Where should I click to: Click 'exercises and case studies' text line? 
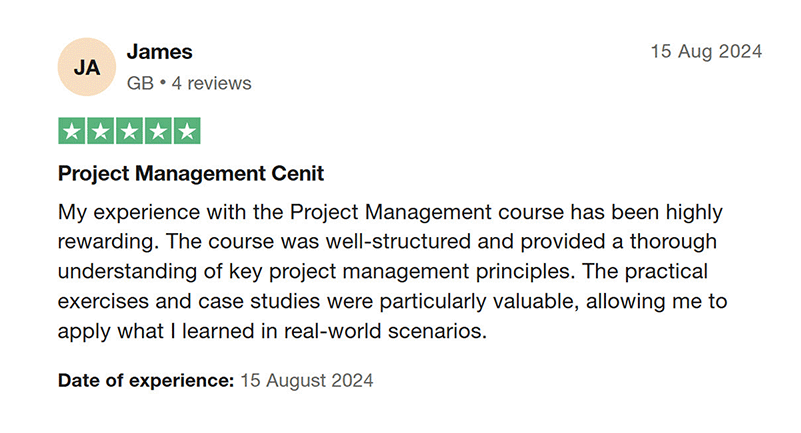point(189,301)
